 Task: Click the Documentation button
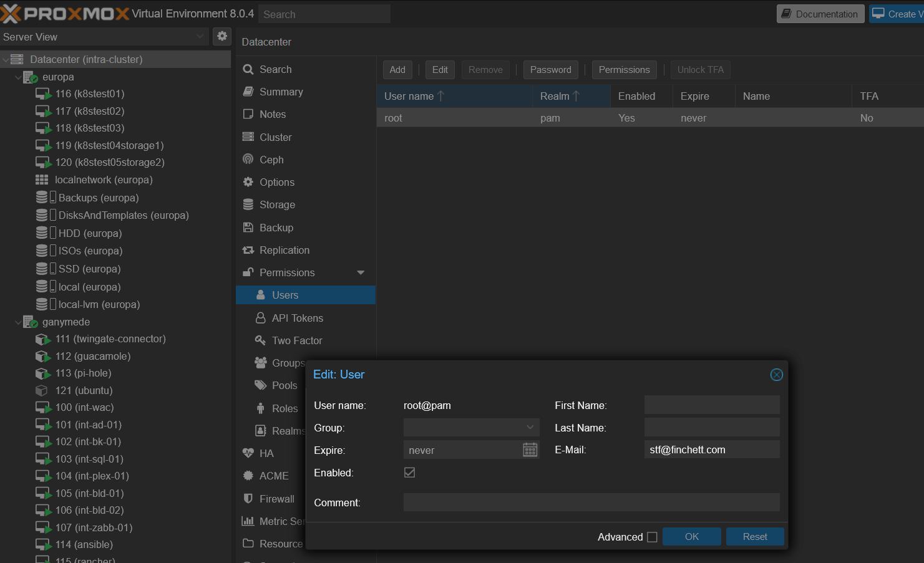820,13
